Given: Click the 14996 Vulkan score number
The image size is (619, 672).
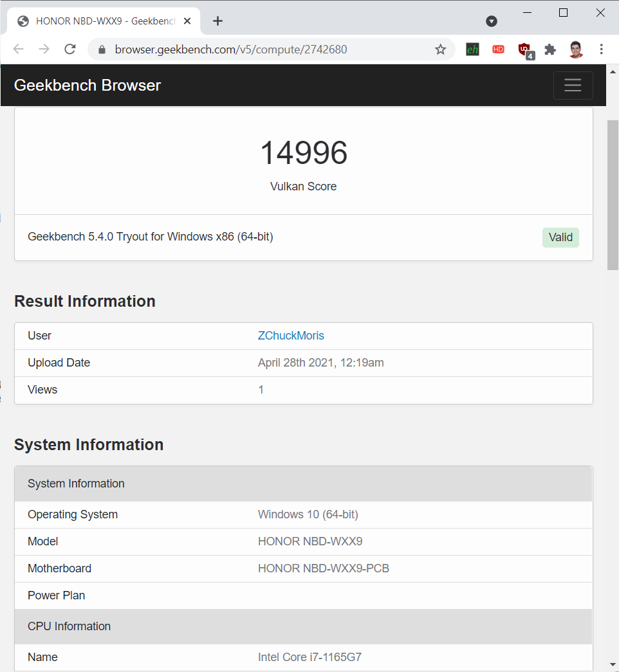Looking at the screenshot, I should point(304,152).
